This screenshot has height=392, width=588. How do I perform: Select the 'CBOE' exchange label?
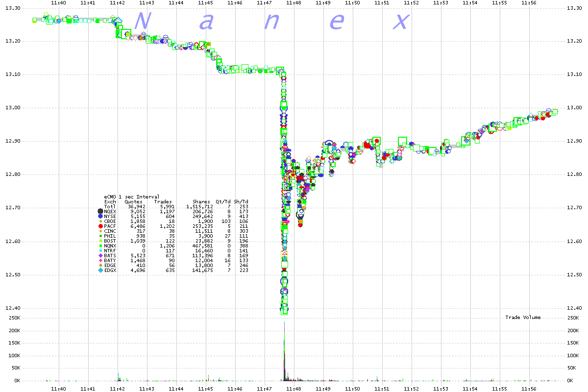[x=110, y=220]
